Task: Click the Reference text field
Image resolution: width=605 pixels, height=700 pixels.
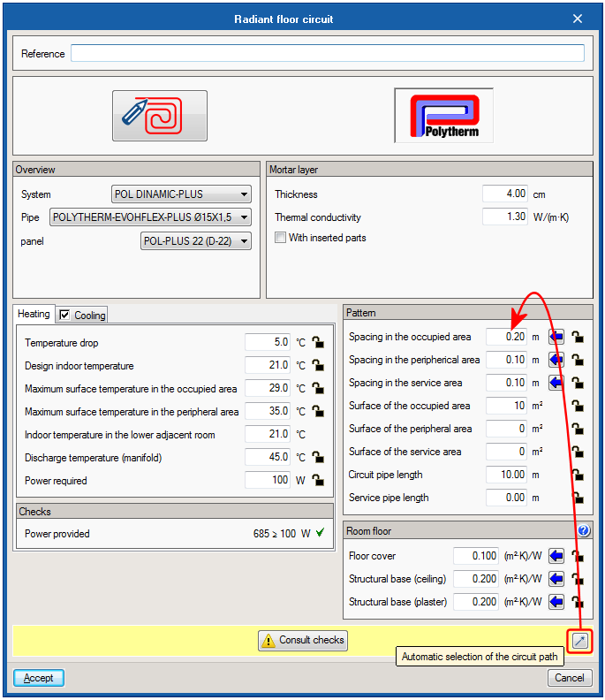Action: tap(327, 54)
